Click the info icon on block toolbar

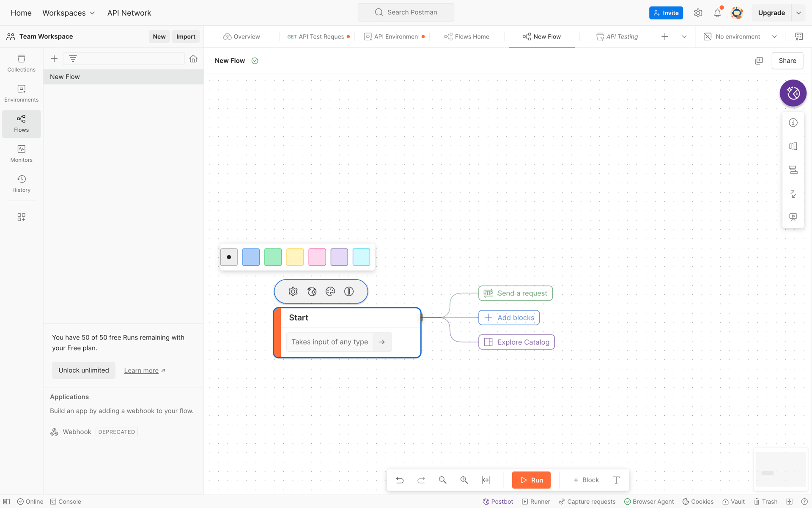coord(349,291)
